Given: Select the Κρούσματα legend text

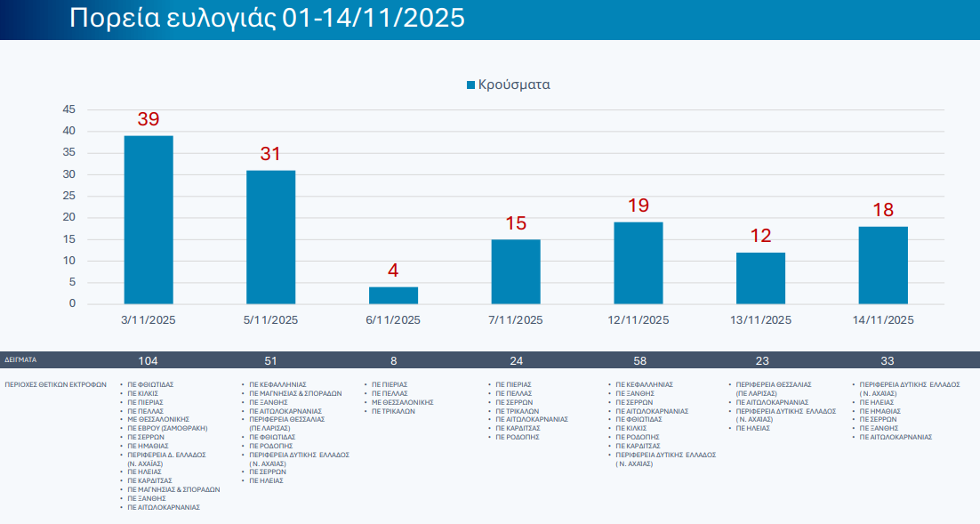Looking at the screenshot, I should 514,85.
